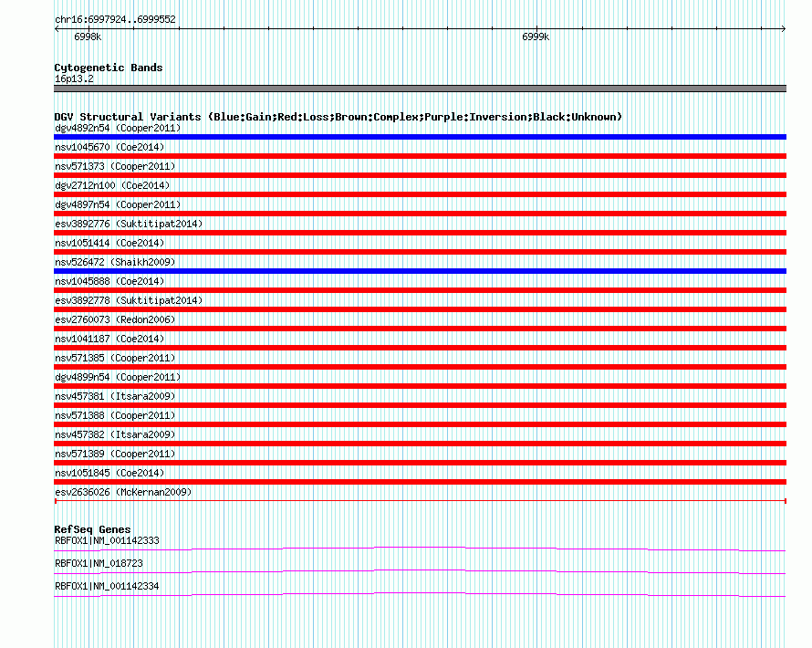Open variant nsv457381 (Itsara2009) label
This screenshot has height=648, width=812.
pos(115,396)
